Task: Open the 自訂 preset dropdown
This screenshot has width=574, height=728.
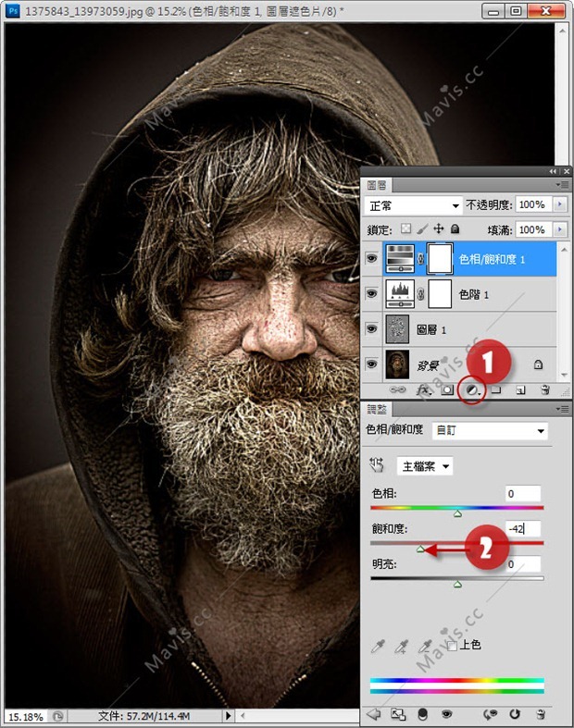Action: [x=490, y=431]
